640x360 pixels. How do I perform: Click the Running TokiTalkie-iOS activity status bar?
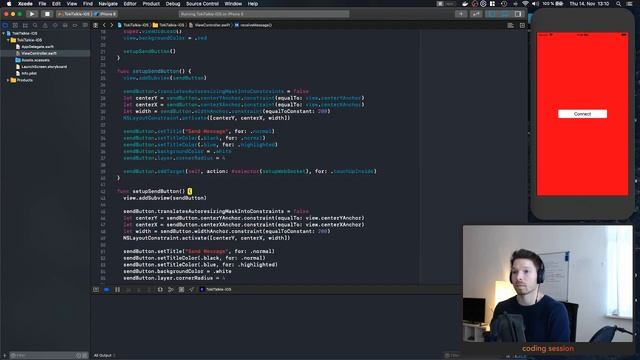pyautogui.click(x=264, y=14)
